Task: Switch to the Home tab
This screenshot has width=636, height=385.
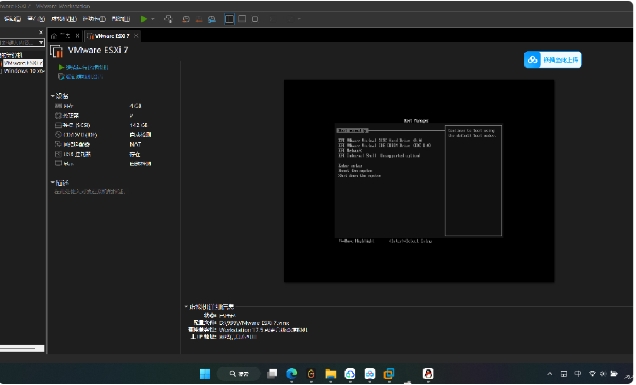Action: pos(62,36)
